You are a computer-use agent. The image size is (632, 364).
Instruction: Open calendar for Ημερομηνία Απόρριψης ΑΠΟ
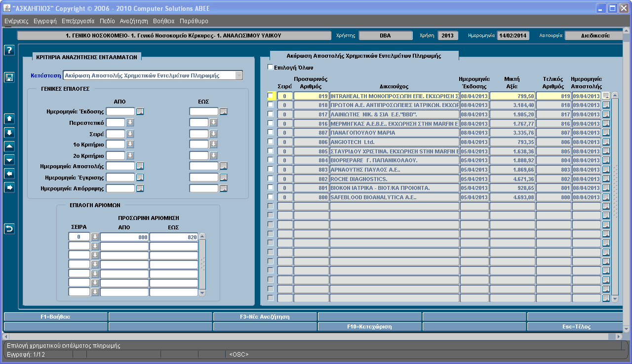[140, 188]
